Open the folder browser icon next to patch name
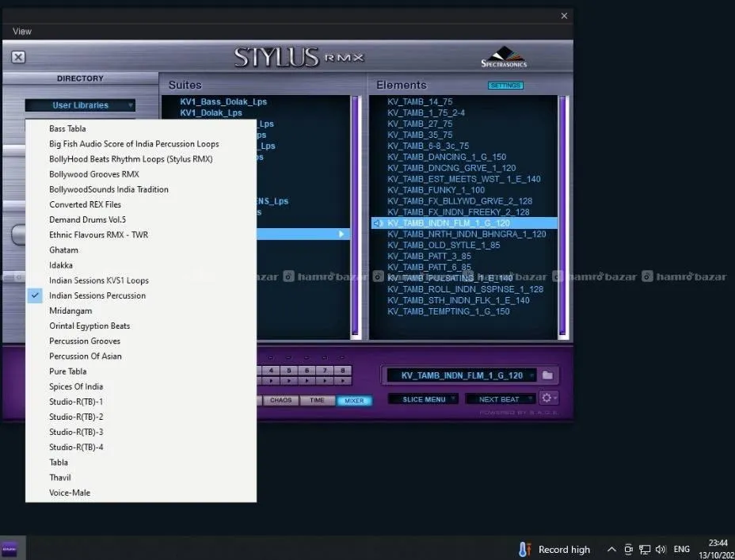This screenshot has width=735, height=560. point(547,375)
